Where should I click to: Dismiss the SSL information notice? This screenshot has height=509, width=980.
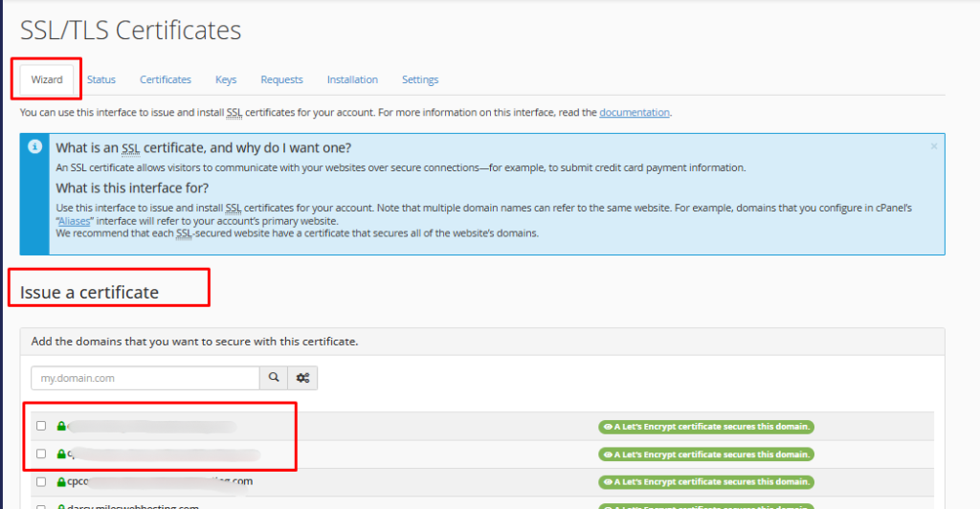(934, 146)
